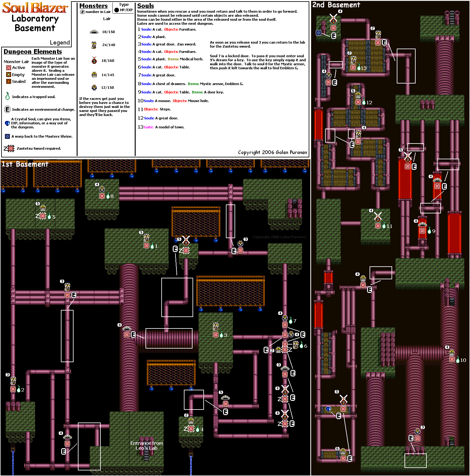The height and width of the screenshot is (476, 470).
Task: Click the "1st Basement" map heading
Action: tap(25, 164)
